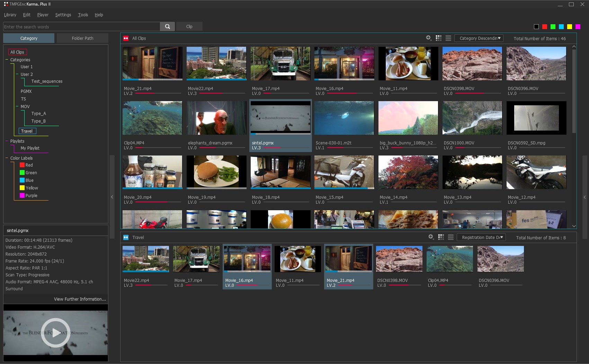Select the Green color label in the tree
This screenshot has width=589, height=364.
(x=28, y=173)
